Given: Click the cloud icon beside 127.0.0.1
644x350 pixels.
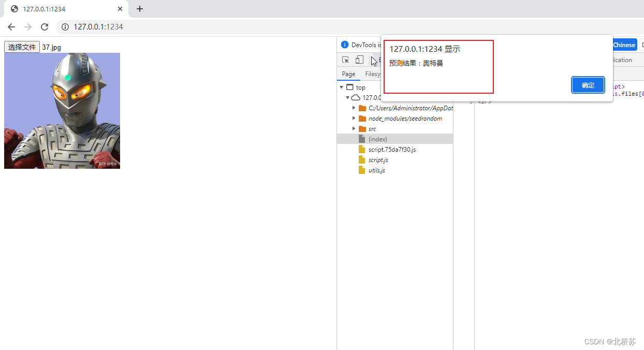Looking at the screenshot, I should 356,98.
